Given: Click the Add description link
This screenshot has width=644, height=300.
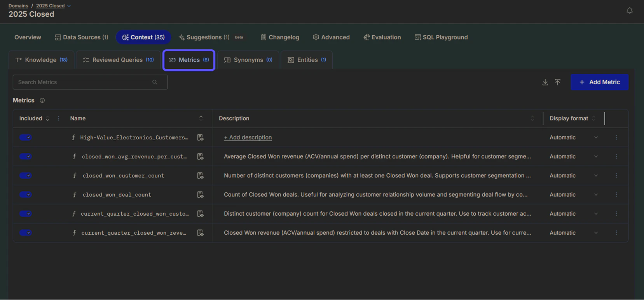Looking at the screenshot, I should [x=248, y=137].
